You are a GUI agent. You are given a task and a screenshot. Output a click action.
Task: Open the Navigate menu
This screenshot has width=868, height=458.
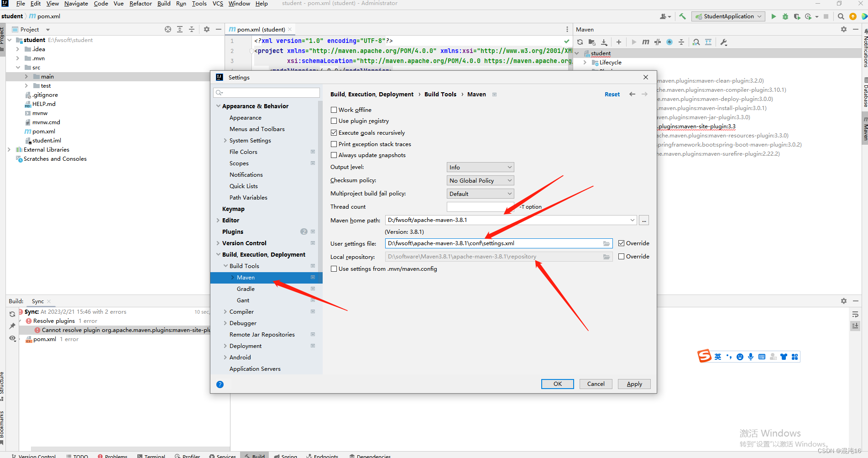tap(76, 4)
